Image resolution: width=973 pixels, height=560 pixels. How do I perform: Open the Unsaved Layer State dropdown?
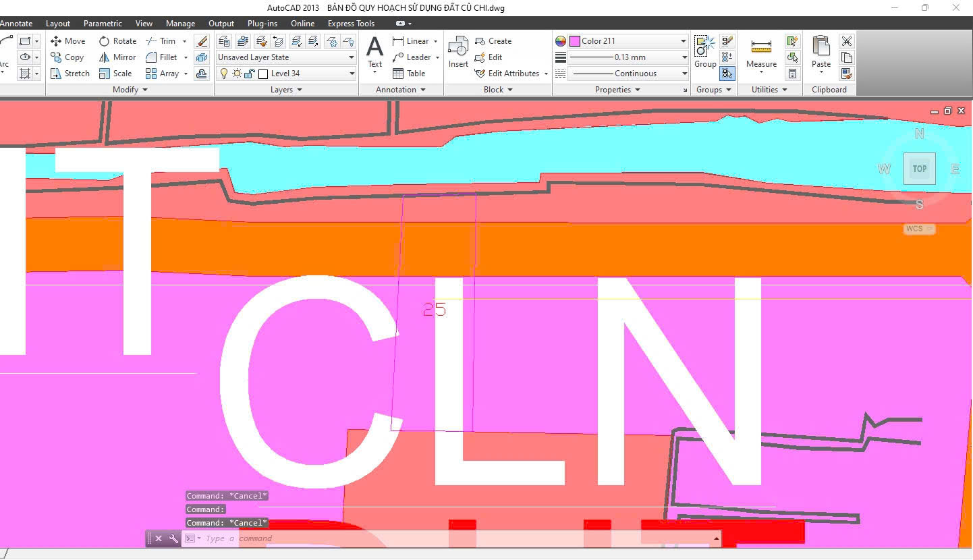click(x=285, y=57)
